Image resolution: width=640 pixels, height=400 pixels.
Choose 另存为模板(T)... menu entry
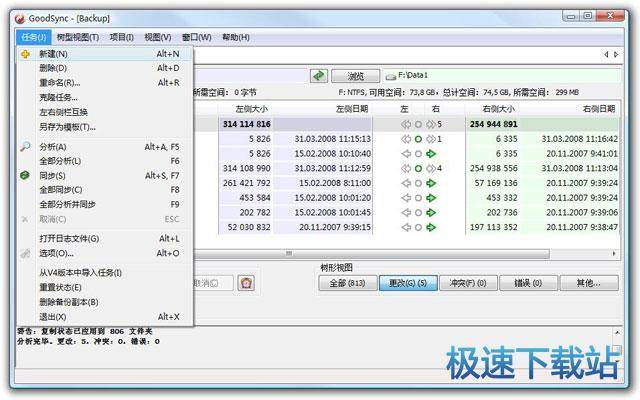point(104,127)
